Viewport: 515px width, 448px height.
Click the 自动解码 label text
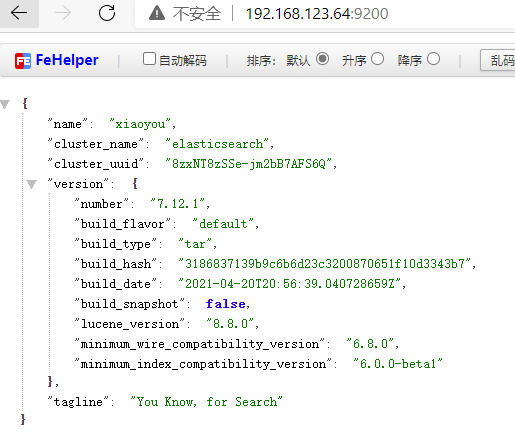183,60
